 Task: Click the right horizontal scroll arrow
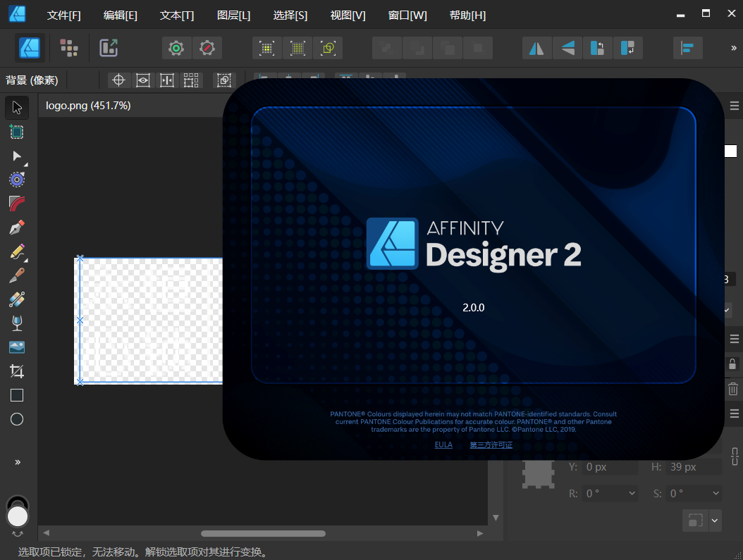pos(480,533)
